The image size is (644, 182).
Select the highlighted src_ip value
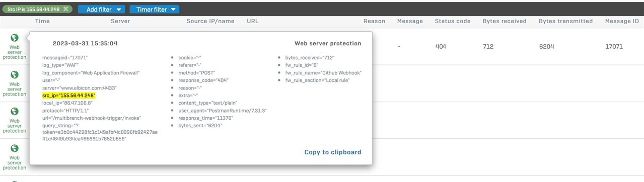69,95
